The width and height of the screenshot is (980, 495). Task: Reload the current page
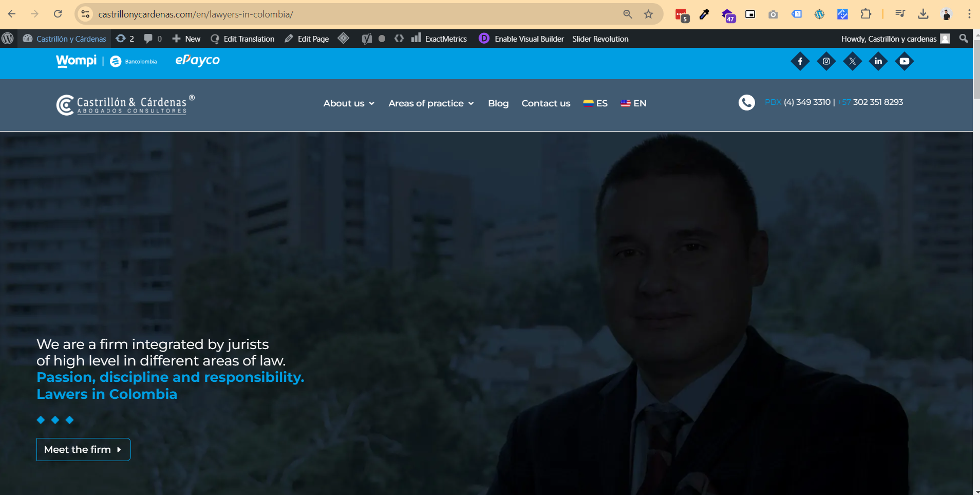tap(58, 14)
